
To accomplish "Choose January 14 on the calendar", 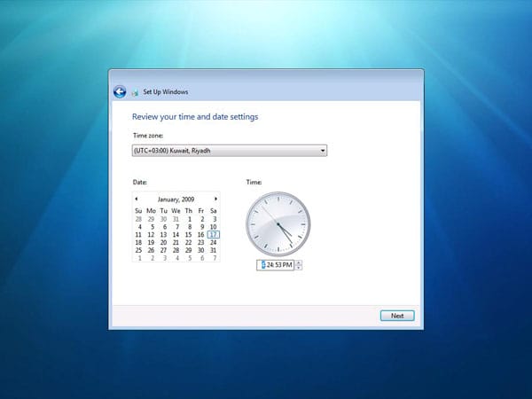I will [x=176, y=234].
